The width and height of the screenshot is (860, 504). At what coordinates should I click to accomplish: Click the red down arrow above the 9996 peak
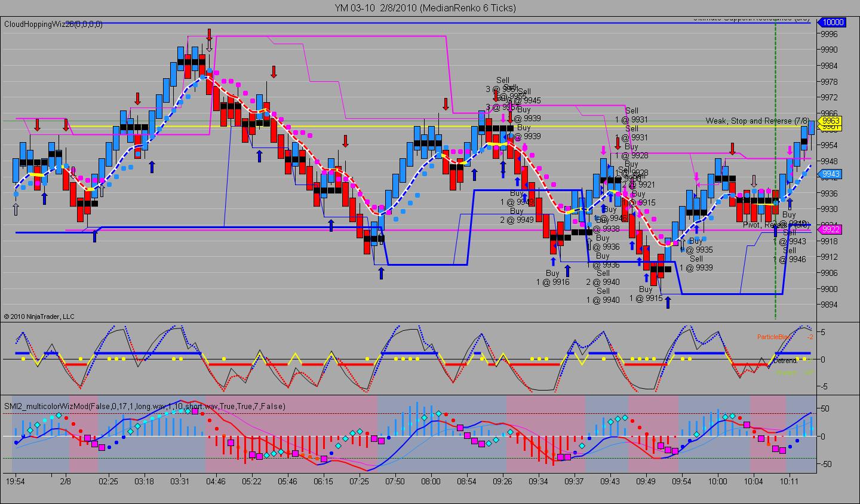[209, 34]
